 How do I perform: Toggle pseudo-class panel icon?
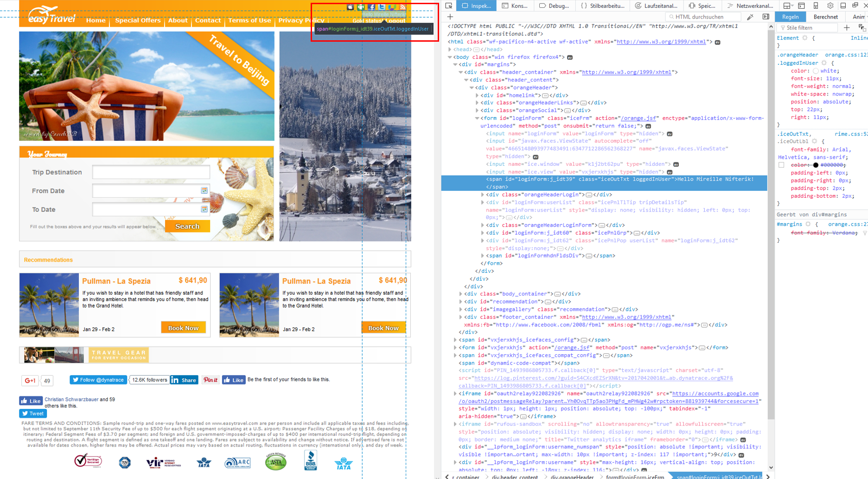coord(862,28)
